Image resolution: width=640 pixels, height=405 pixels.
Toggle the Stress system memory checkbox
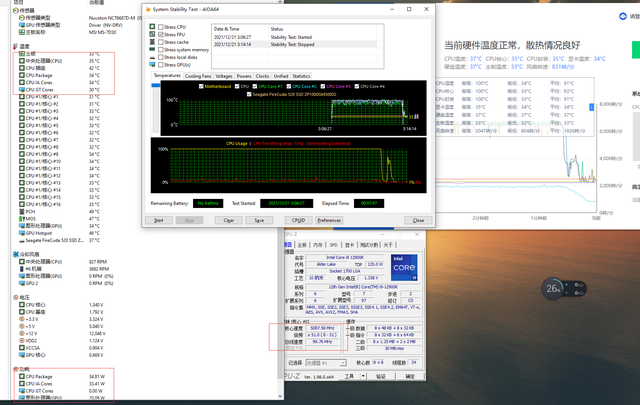[x=158, y=48]
